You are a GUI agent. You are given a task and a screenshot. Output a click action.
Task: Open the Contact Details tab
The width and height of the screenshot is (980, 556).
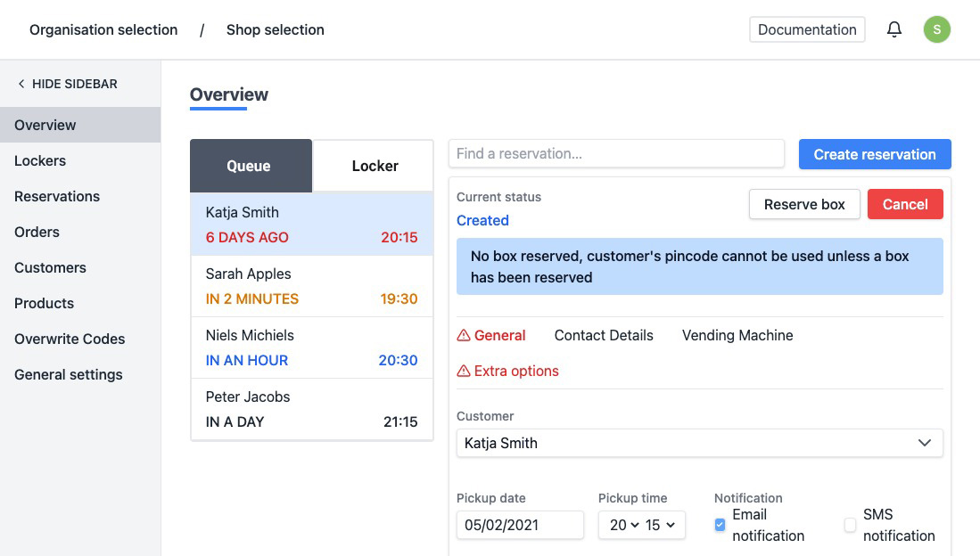pyautogui.click(x=604, y=336)
